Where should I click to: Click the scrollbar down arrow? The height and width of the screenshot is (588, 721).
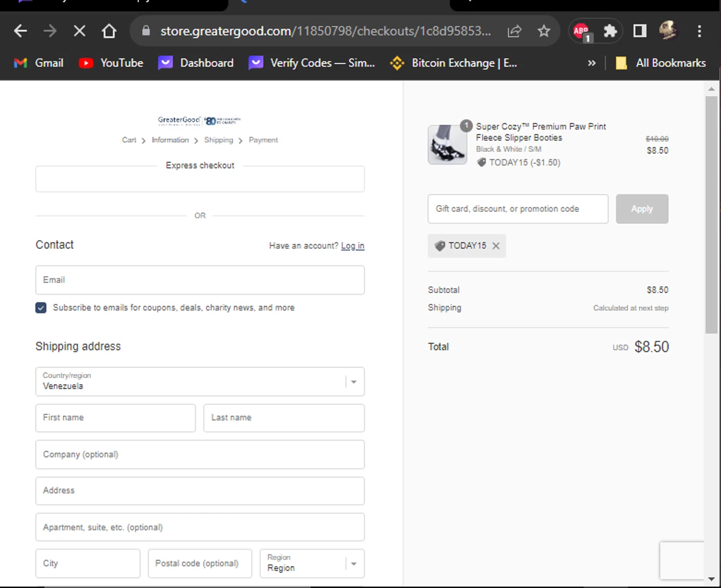coord(711,579)
